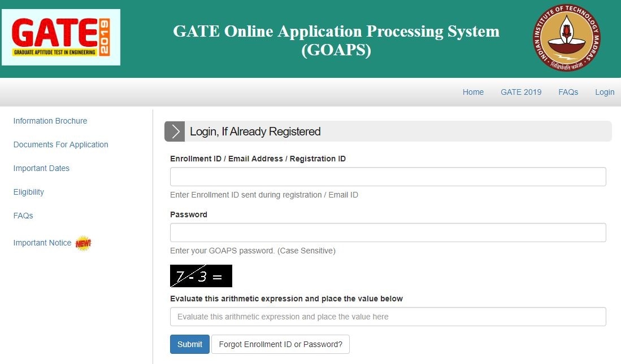Open FAQs in the top navigation bar
This screenshot has height=364, width=621.
pyautogui.click(x=568, y=92)
